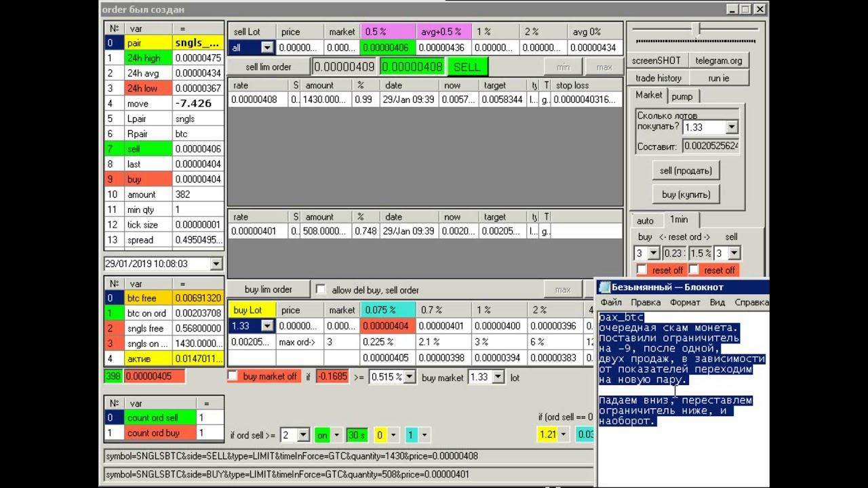This screenshot has height=488, width=868.
Task: Expand the green '30 s' dropdown
Action: 356,435
